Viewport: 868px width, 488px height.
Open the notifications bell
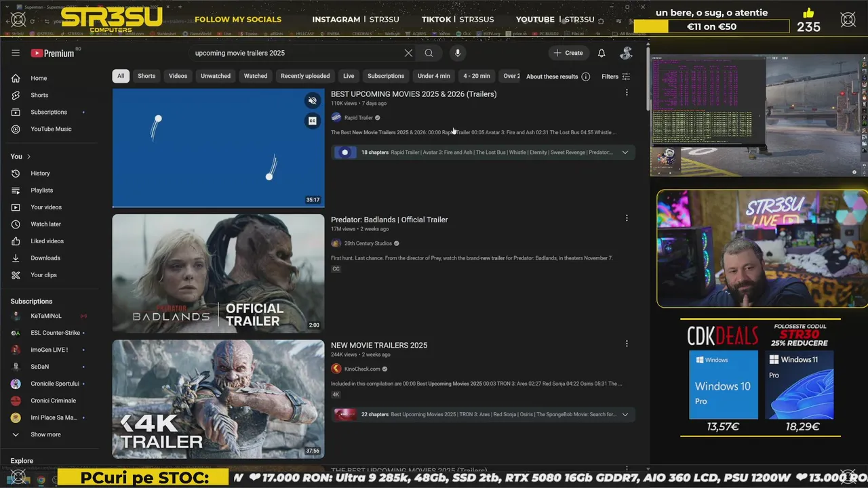point(601,53)
